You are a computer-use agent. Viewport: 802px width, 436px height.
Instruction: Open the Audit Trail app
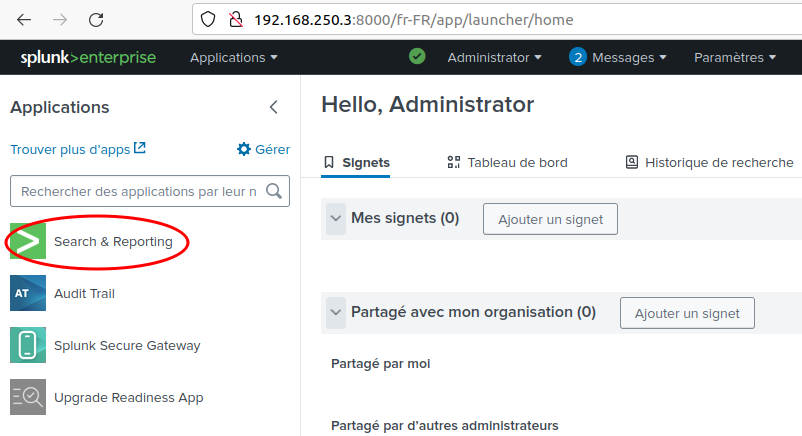coord(84,294)
